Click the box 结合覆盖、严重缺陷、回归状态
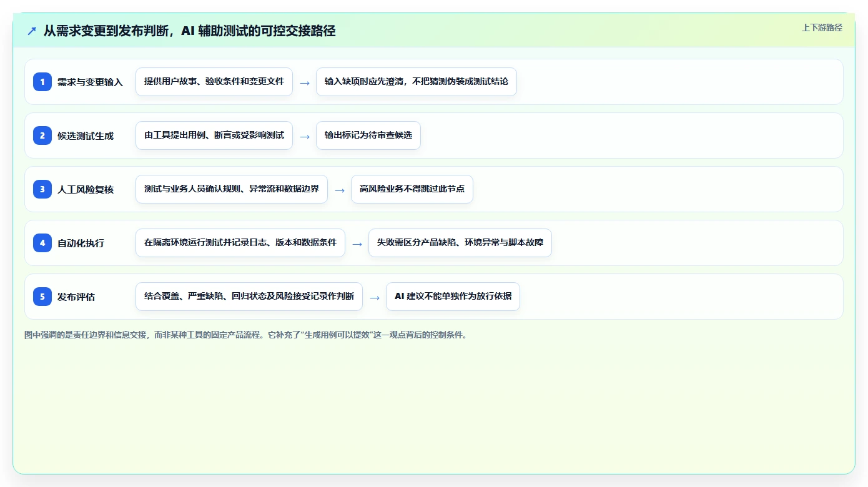 (x=249, y=297)
